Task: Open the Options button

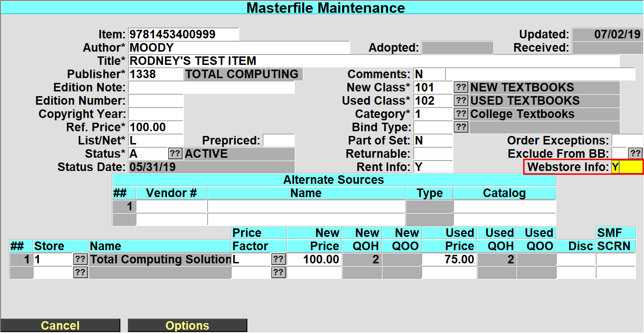Action: point(188,325)
